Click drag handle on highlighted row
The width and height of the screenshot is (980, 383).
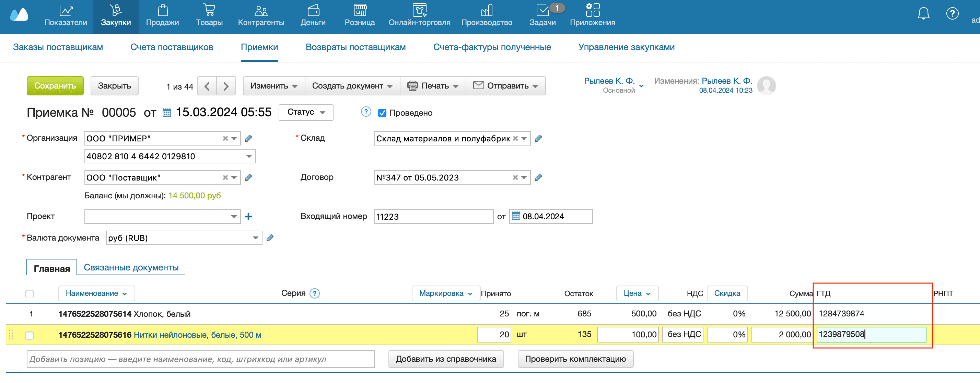point(11,335)
